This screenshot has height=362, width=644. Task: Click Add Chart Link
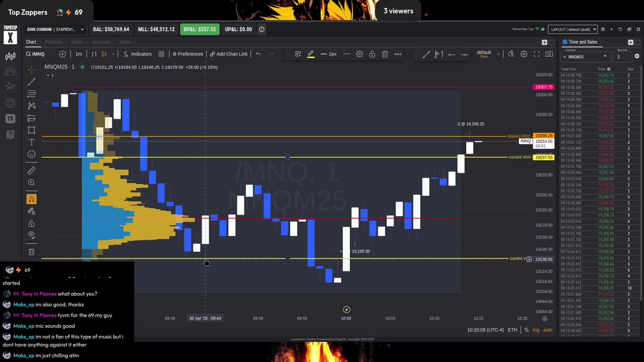pos(228,54)
